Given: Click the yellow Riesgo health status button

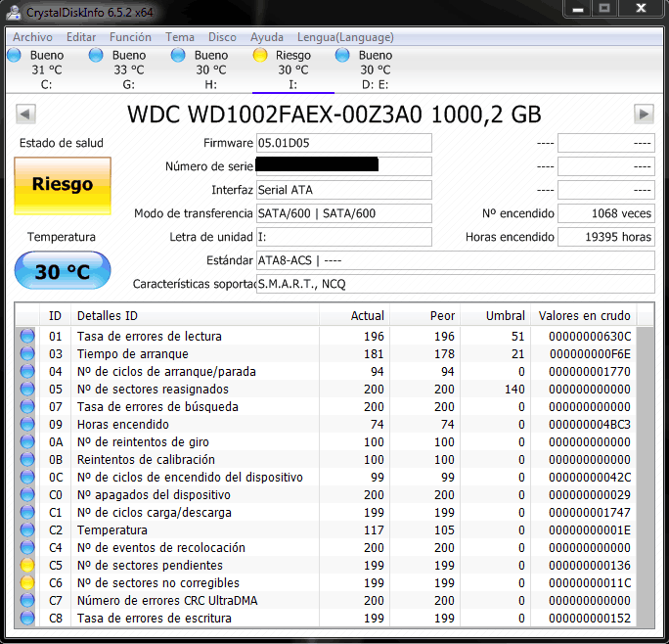Looking at the screenshot, I should pos(63,185).
